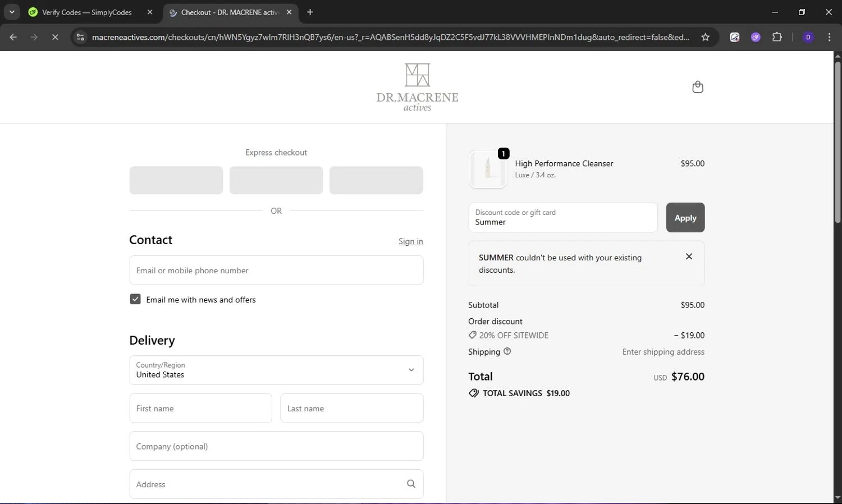Viewport: 842px width, 504px height.
Task: Click the TOTAL SAVINGS $19.00 text
Action: click(526, 393)
